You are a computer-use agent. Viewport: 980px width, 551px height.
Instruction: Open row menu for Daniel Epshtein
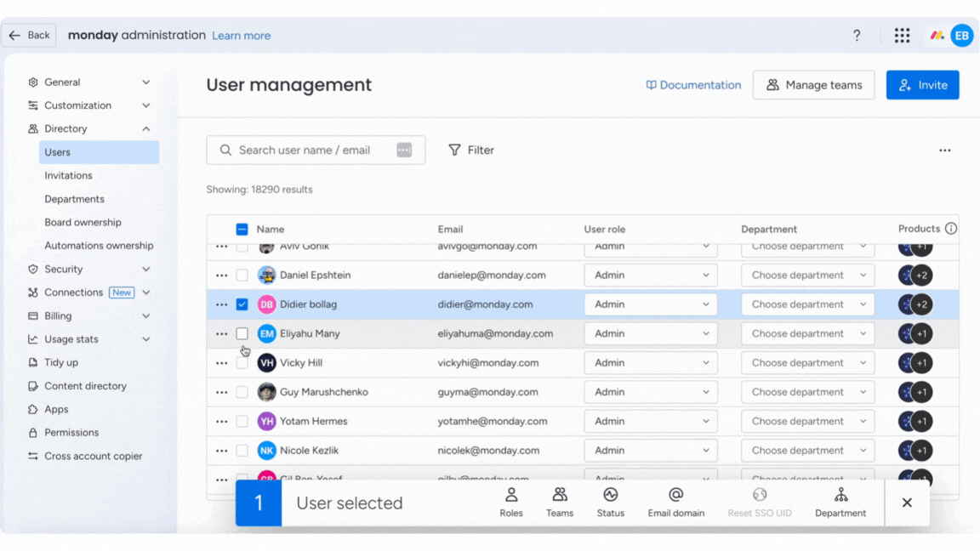click(221, 275)
